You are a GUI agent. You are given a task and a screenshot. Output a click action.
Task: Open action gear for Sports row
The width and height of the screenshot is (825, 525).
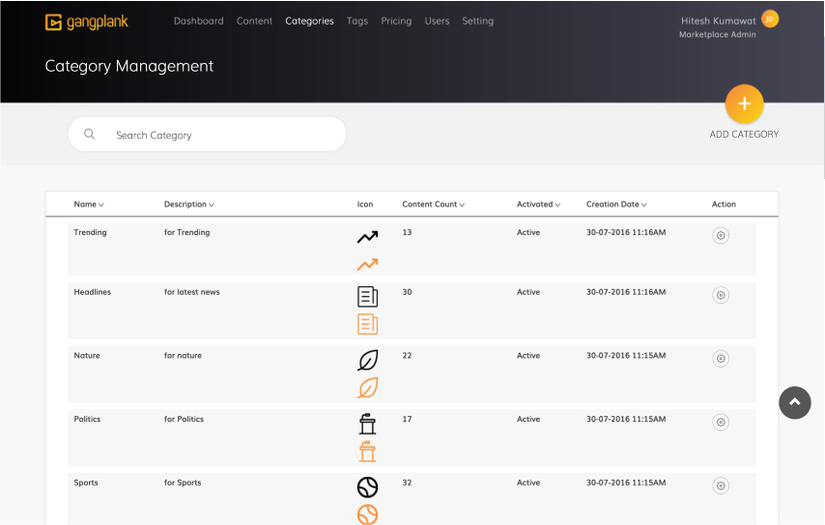point(720,486)
